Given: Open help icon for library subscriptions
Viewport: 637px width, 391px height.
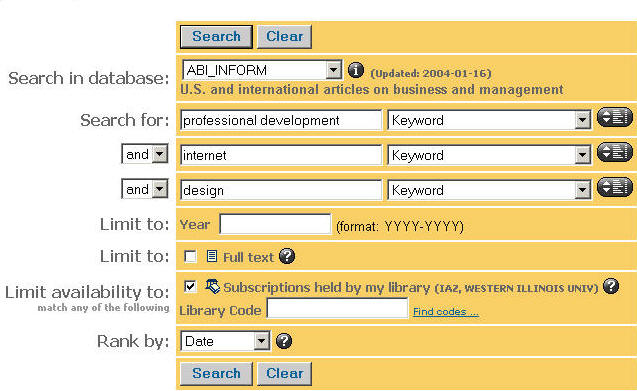Looking at the screenshot, I should (611, 286).
